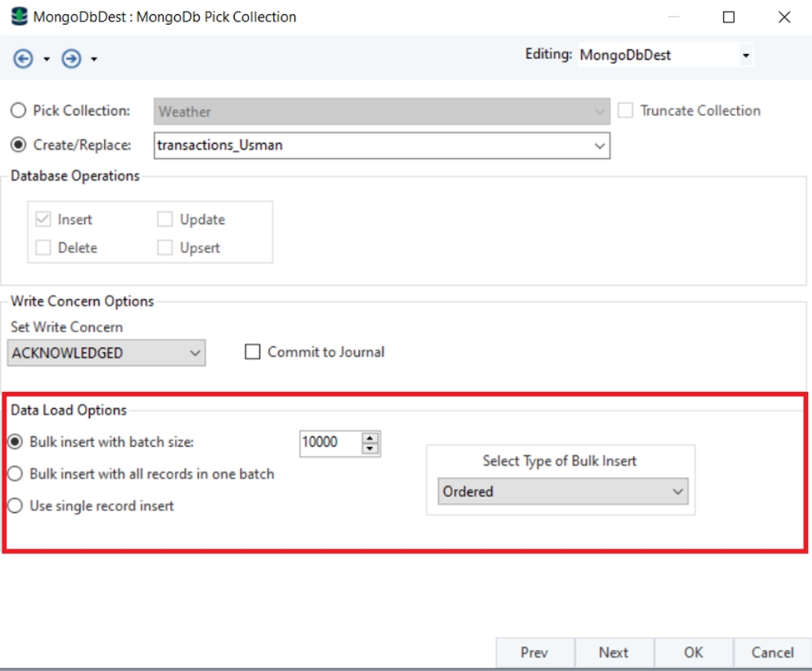This screenshot has width=812, height=671.
Task: Choose Bulk insert with all records option
Action: 15,474
